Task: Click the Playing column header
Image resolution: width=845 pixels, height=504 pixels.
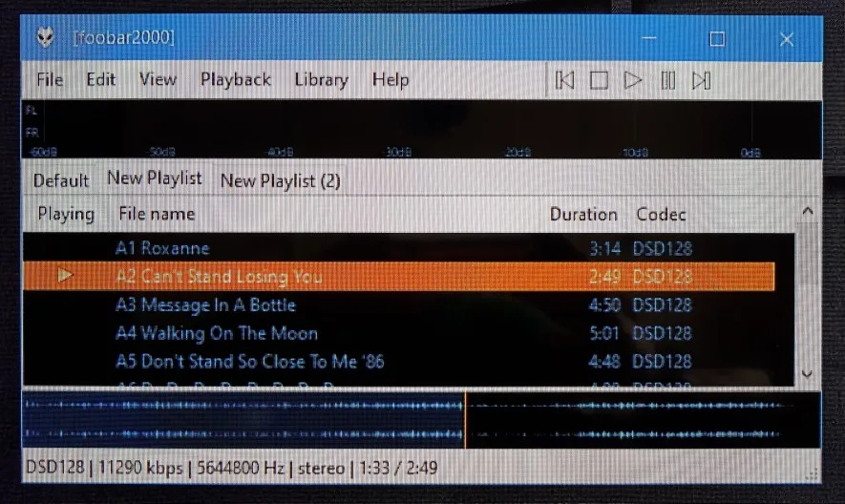Action: point(66,214)
